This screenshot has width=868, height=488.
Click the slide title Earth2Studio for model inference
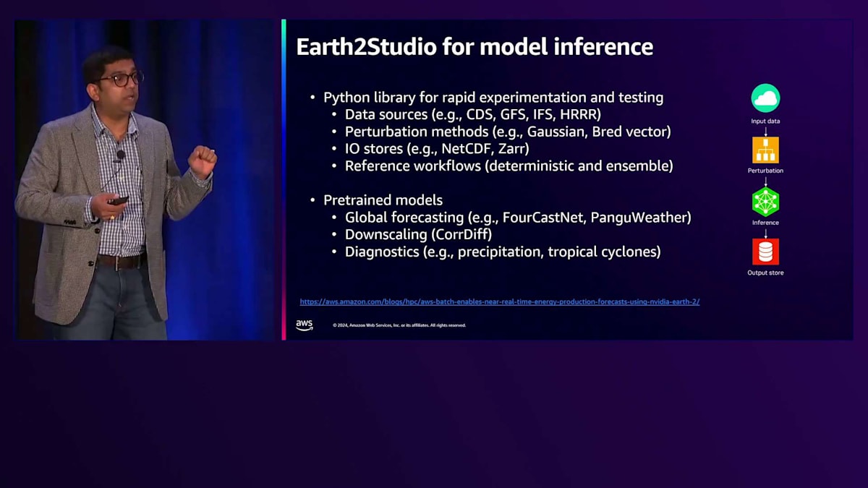[x=475, y=47]
